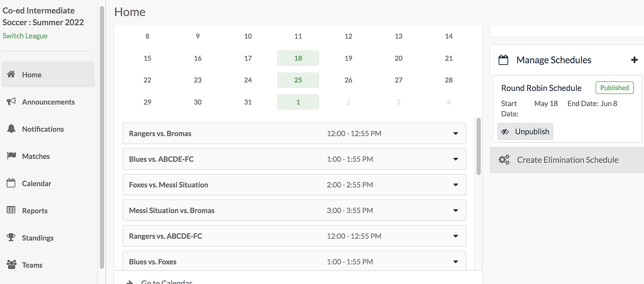This screenshot has height=284, width=644.
Task: Click the Home house icon in sidebar
Action: click(11, 74)
